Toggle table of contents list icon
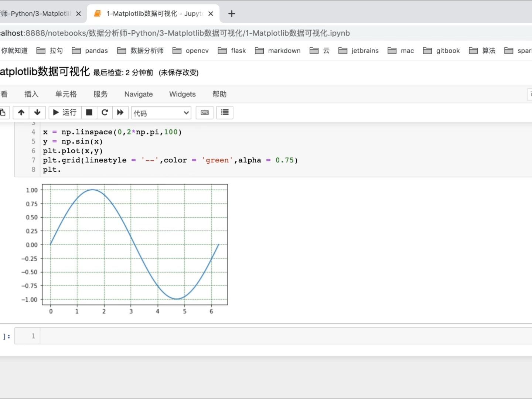The width and height of the screenshot is (532, 399). [x=225, y=112]
